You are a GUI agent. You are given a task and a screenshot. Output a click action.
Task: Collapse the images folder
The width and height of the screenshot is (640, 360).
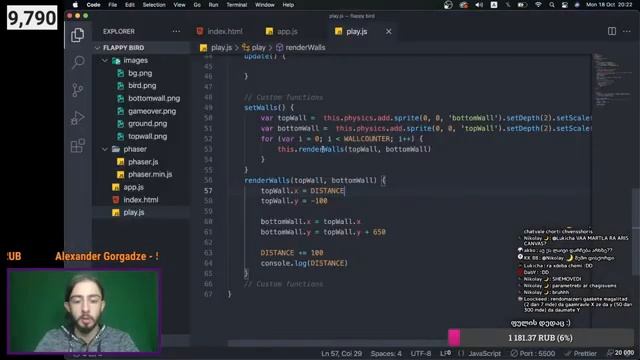point(105,60)
